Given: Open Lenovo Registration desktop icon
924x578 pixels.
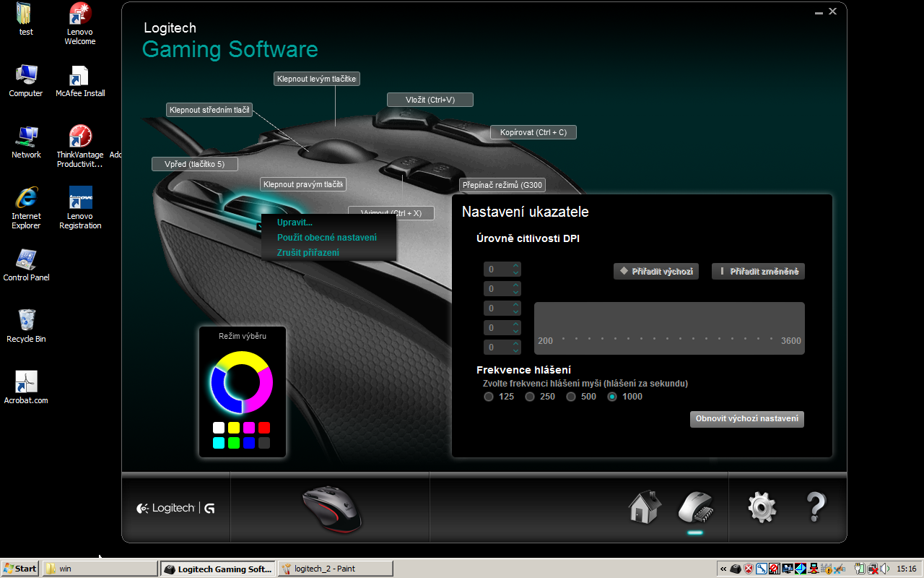Looking at the screenshot, I should point(80,208).
